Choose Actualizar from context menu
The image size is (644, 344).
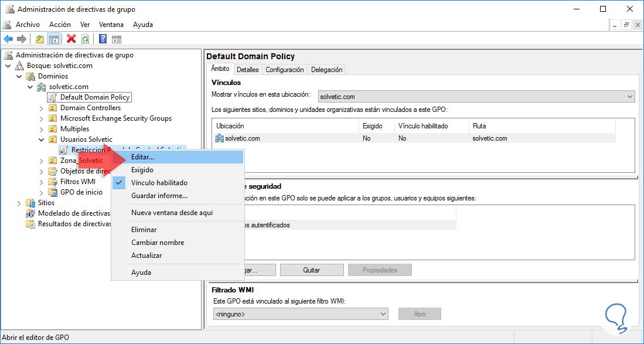178,255
